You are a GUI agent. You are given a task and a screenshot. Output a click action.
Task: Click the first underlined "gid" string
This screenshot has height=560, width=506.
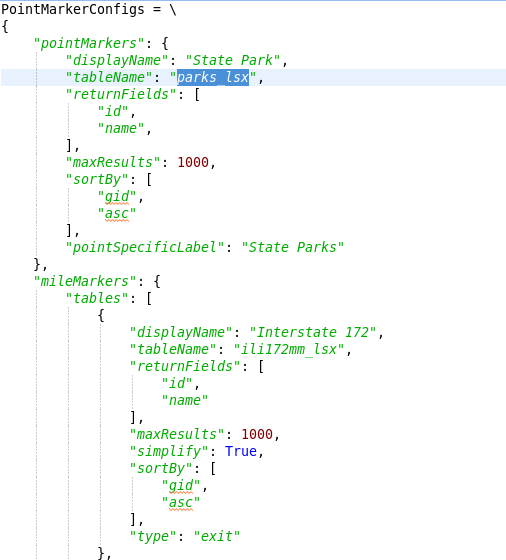[117, 197]
